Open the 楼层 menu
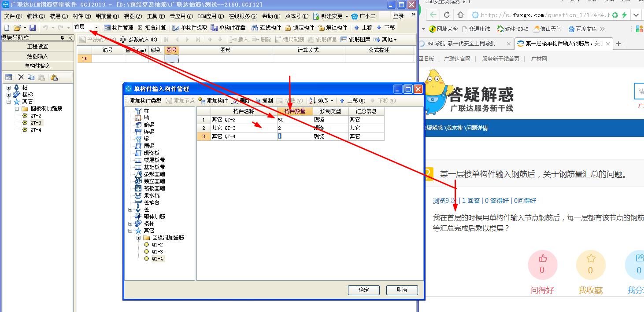This screenshot has width=644, height=312. 59,16
